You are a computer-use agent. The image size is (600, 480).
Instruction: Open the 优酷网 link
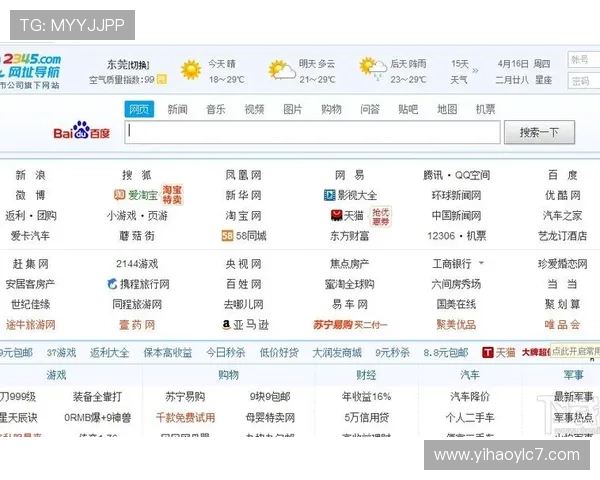[x=562, y=195]
